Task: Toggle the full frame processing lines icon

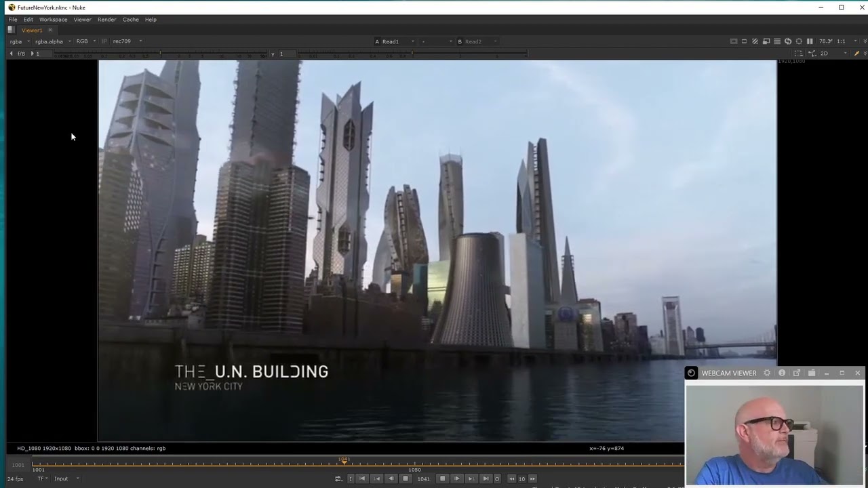Action: pos(777,41)
